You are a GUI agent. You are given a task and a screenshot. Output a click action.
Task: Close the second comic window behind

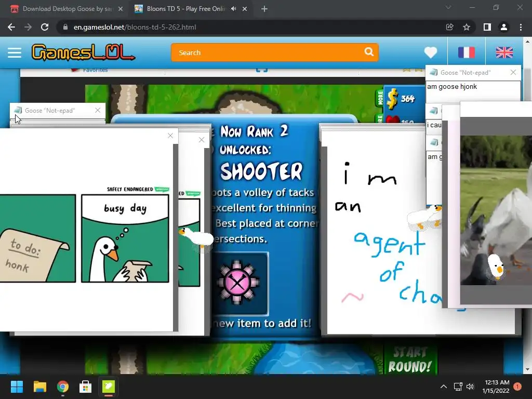[x=202, y=140]
